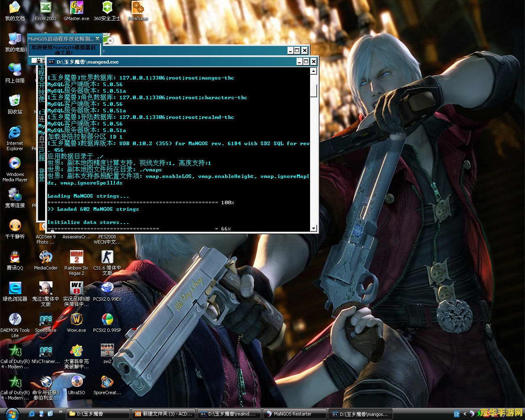This screenshot has width=525, height=420.
Task: Open the NfsCTrainer desktop icon
Action: (46, 354)
